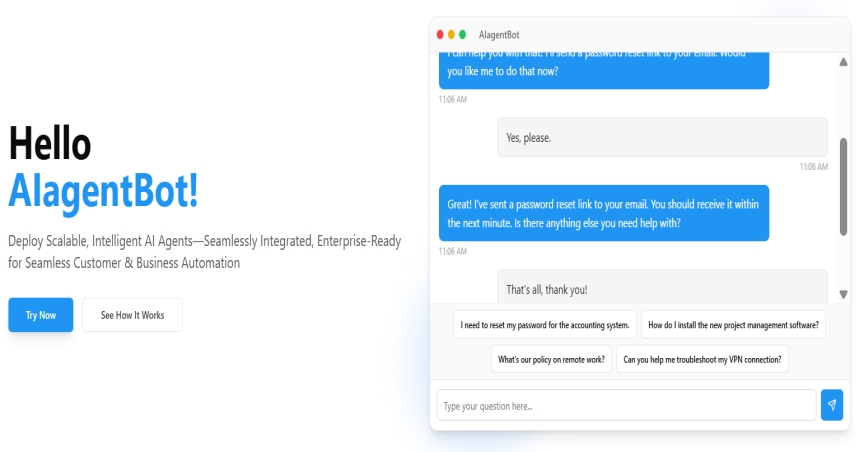The width and height of the screenshot is (864, 452).
Task: Click the 'Yes, please.' message bubble
Action: [662, 137]
